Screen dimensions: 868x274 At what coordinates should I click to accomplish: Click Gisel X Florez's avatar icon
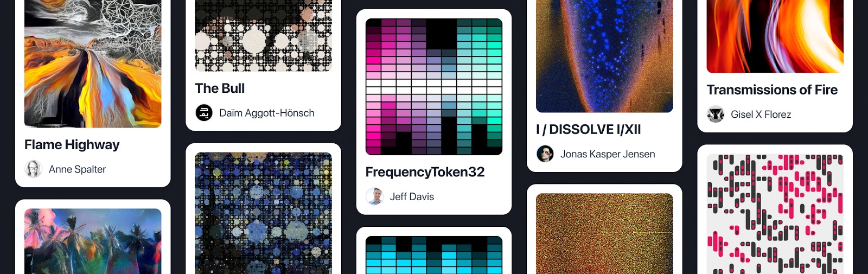click(716, 114)
